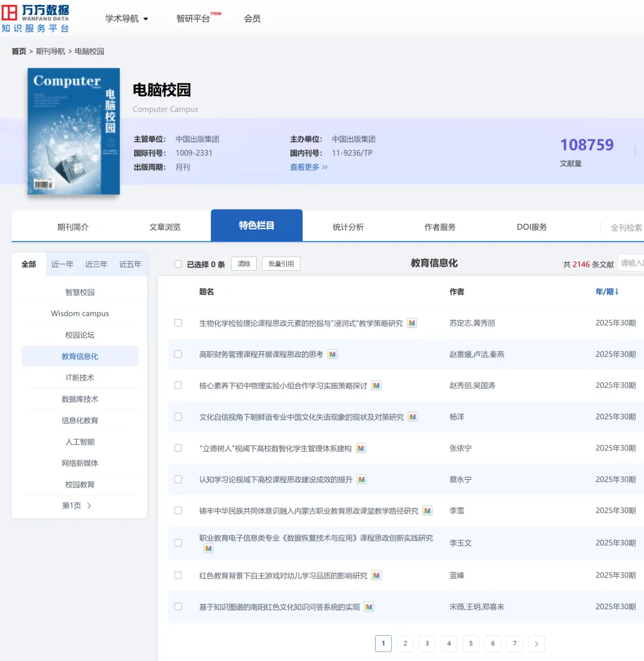Go to next column list 第1页 arrow
Viewport: 644px width, 661px height.
[x=89, y=505]
